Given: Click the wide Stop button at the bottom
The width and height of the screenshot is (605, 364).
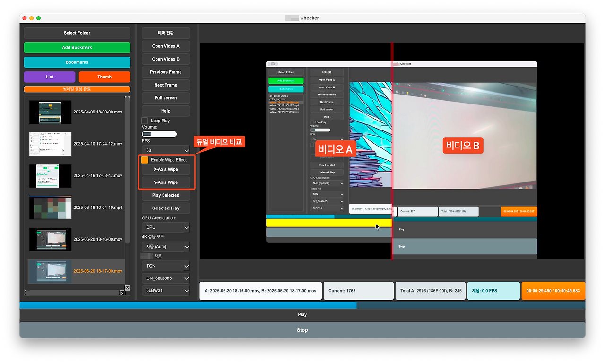Looking at the screenshot, I should (302, 330).
